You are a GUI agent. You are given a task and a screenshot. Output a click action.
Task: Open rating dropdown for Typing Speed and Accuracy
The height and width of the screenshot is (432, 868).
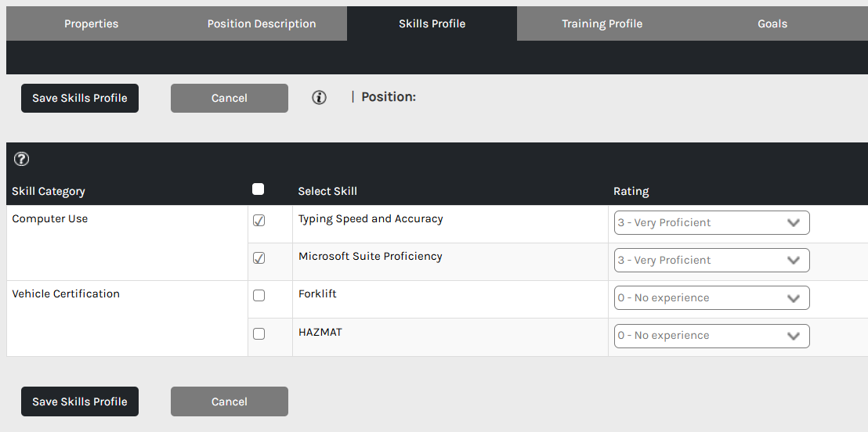click(x=712, y=222)
